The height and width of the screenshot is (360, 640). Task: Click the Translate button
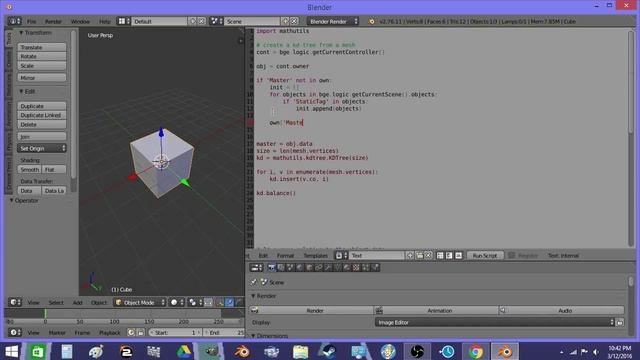coord(42,47)
